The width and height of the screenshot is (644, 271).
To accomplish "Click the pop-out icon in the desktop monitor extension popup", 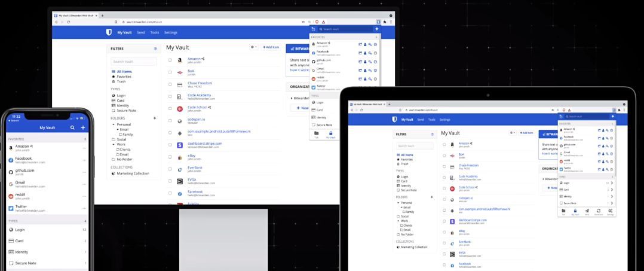I will pyautogui.click(x=314, y=29).
